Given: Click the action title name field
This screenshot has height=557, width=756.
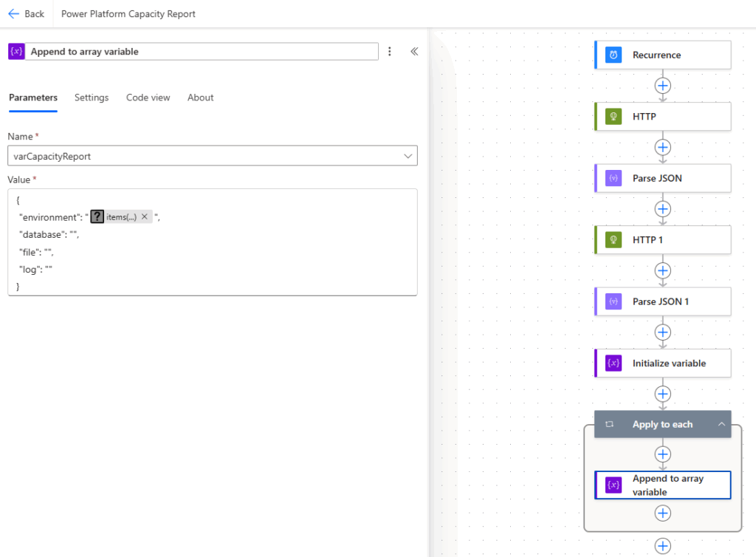Looking at the screenshot, I should pyautogui.click(x=201, y=51).
